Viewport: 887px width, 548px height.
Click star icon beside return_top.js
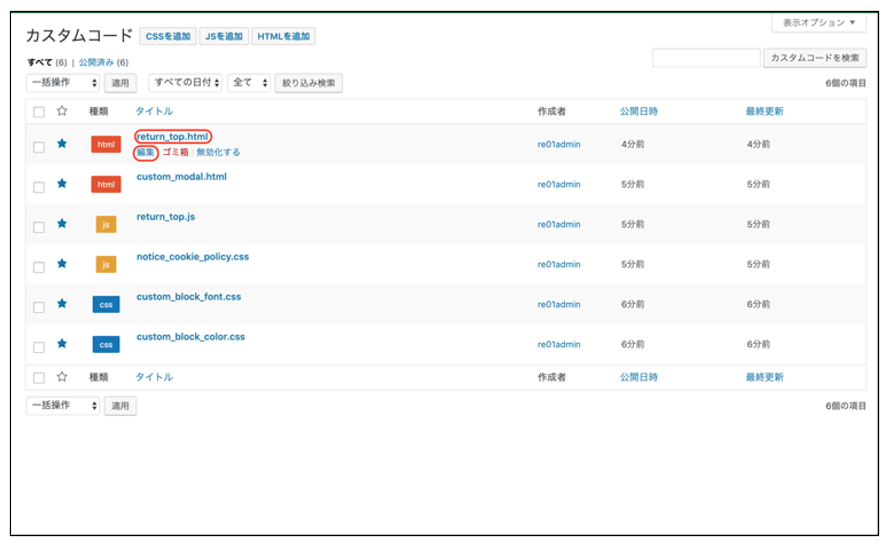62,224
